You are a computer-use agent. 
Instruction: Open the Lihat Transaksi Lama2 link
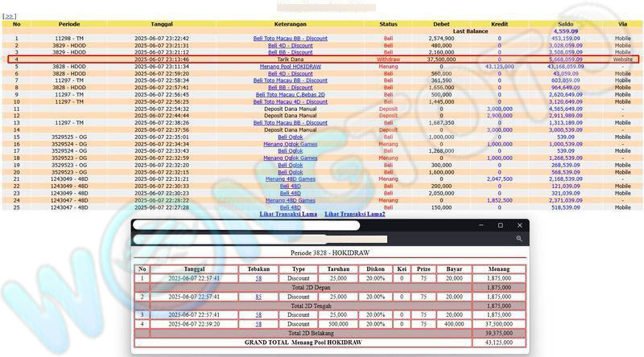click(355, 214)
